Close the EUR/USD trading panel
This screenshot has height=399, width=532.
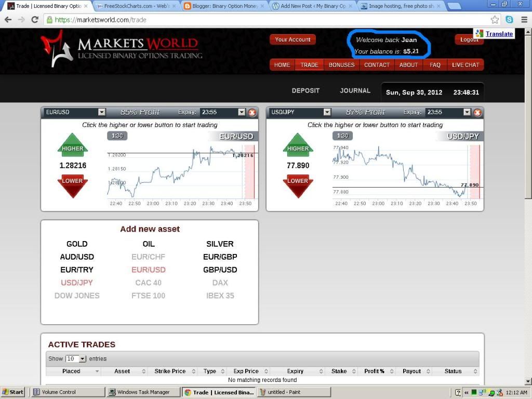(252, 112)
